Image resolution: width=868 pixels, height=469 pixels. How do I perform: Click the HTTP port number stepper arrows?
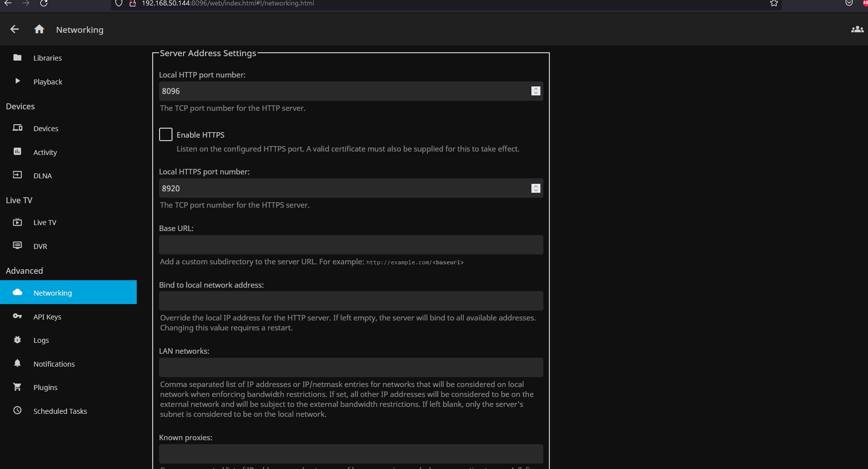pos(535,91)
